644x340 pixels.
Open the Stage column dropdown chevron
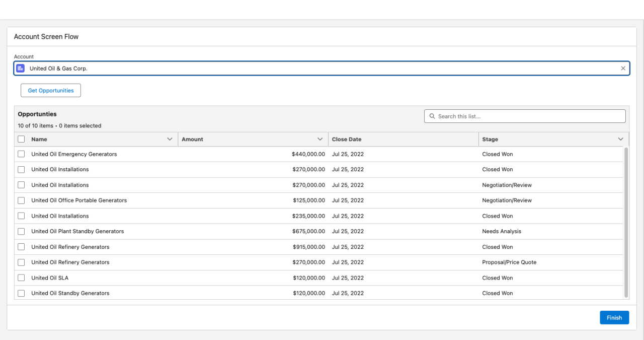click(620, 139)
